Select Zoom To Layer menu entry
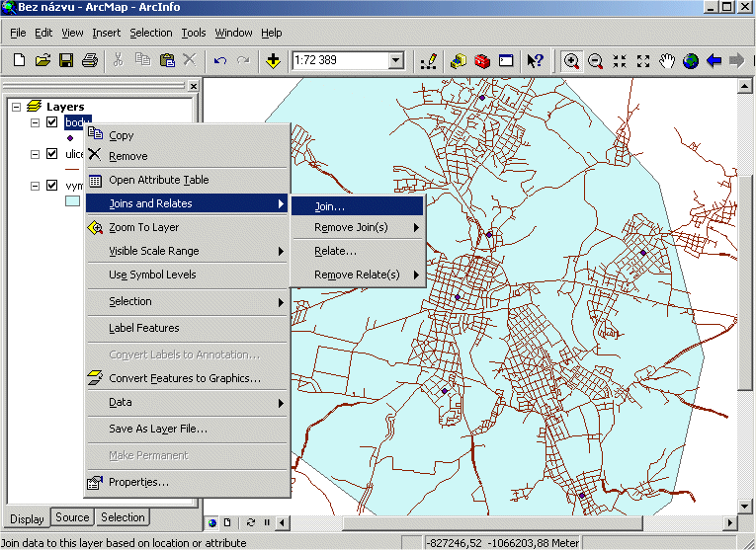This screenshot has height=550, width=756. (188, 227)
